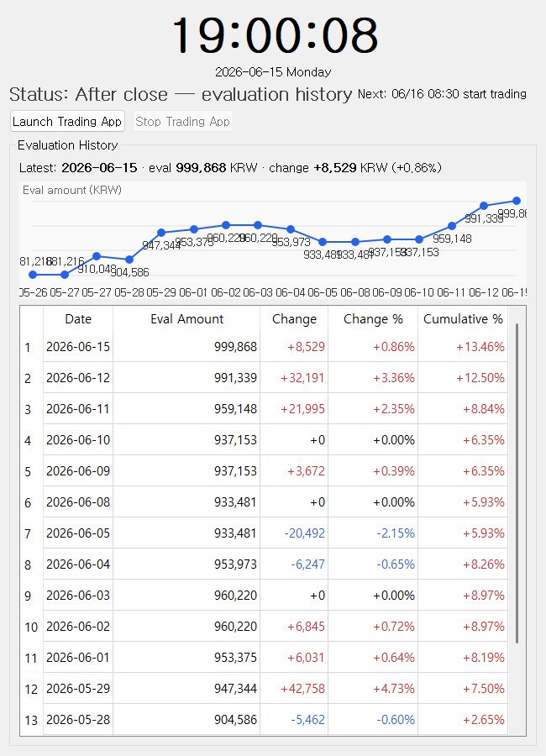Select date cell 2026-06-12
Image resolution: width=546 pixels, height=756 pixels.
click(x=78, y=377)
